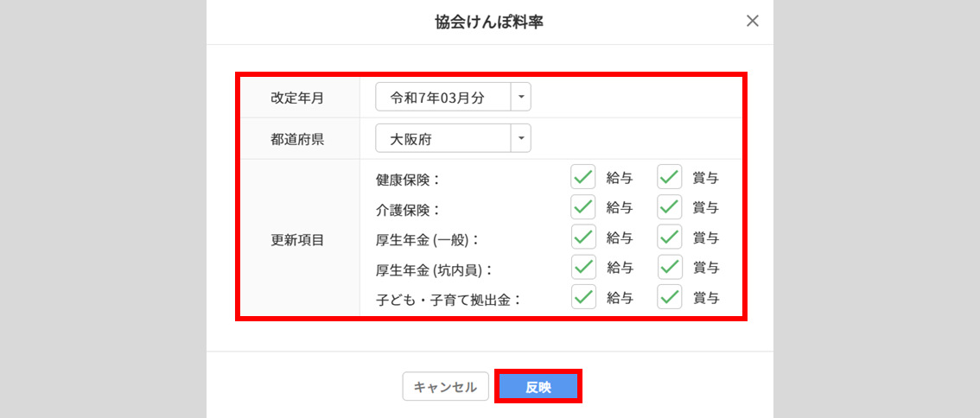Screen dimensions: 980x418
Task: Select the 令和7年03月分 combo box
Action: (443, 98)
